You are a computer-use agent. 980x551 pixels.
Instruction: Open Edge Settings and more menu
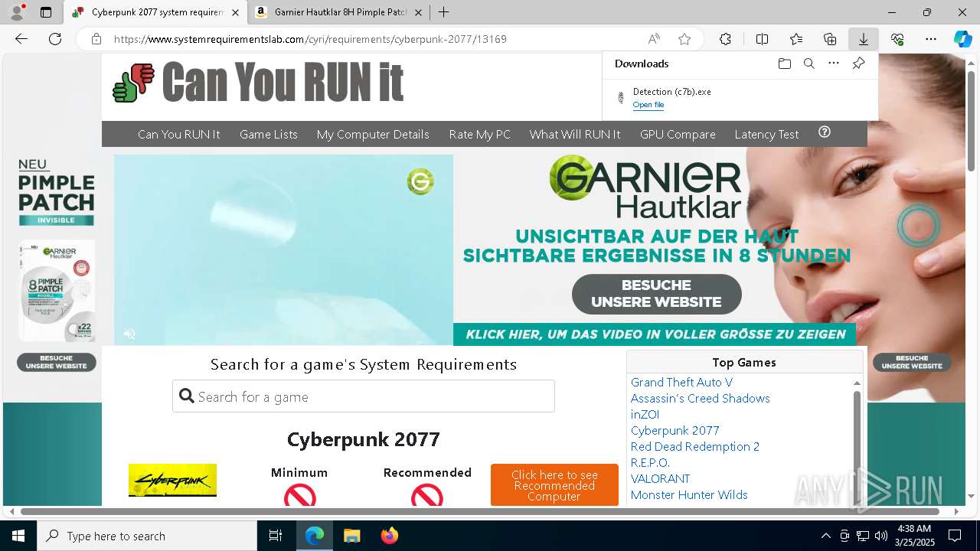point(931,39)
